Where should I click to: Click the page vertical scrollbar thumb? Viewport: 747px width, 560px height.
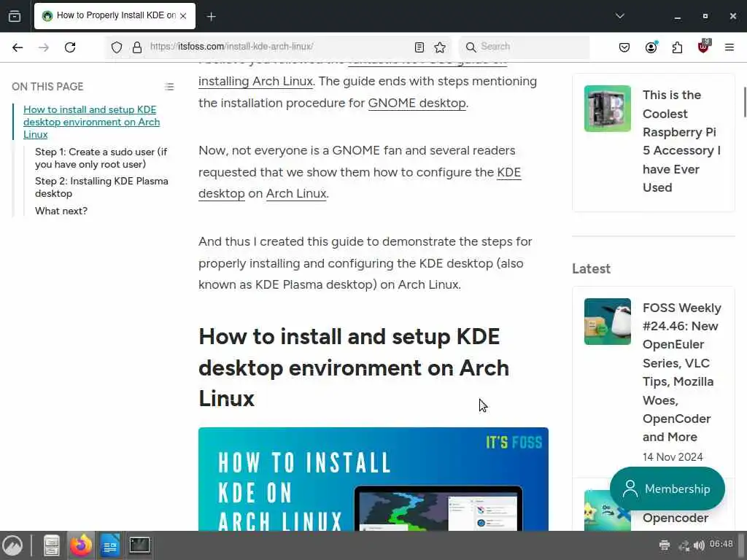tap(745, 102)
